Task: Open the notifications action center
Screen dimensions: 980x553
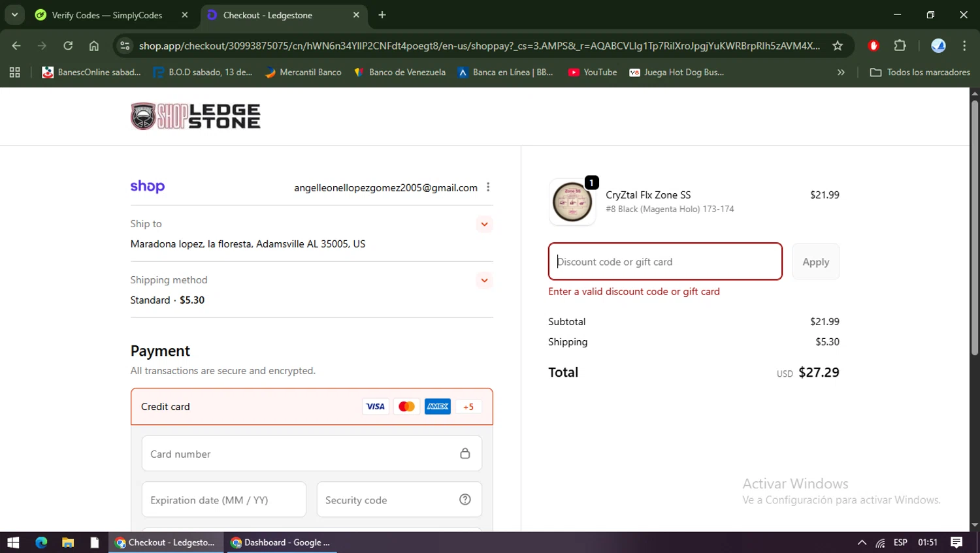Action: (x=956, y=542)
